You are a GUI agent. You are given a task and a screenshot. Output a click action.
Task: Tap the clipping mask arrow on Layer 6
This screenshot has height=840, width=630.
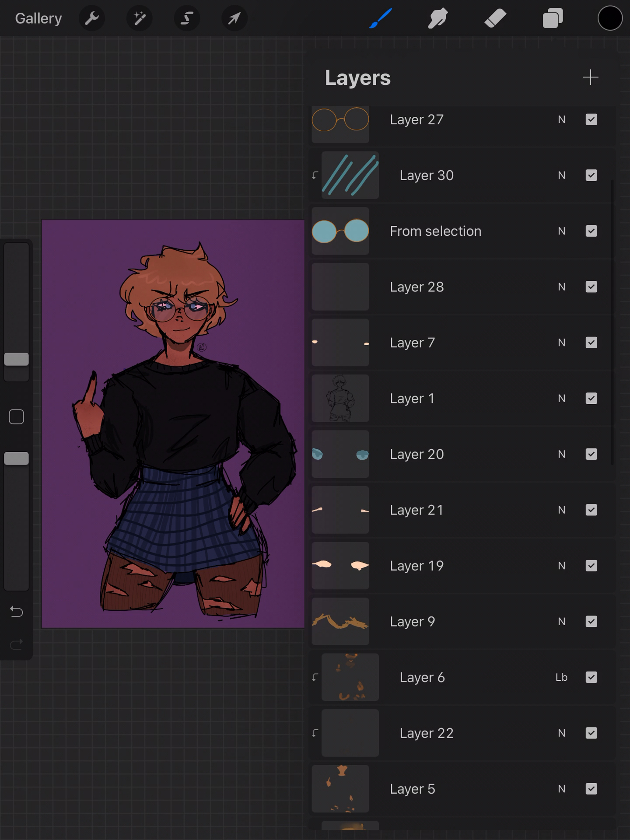coord(315,677)
